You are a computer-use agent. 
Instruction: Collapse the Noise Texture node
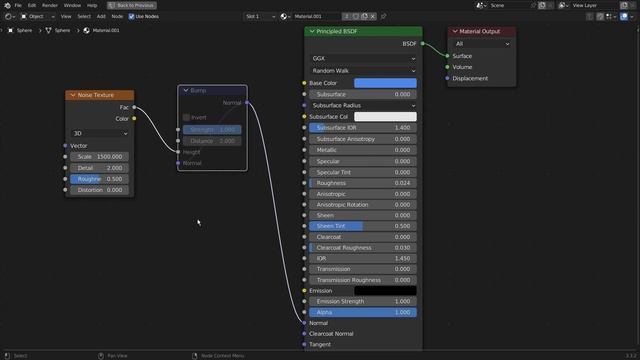[x=73, y=95]
